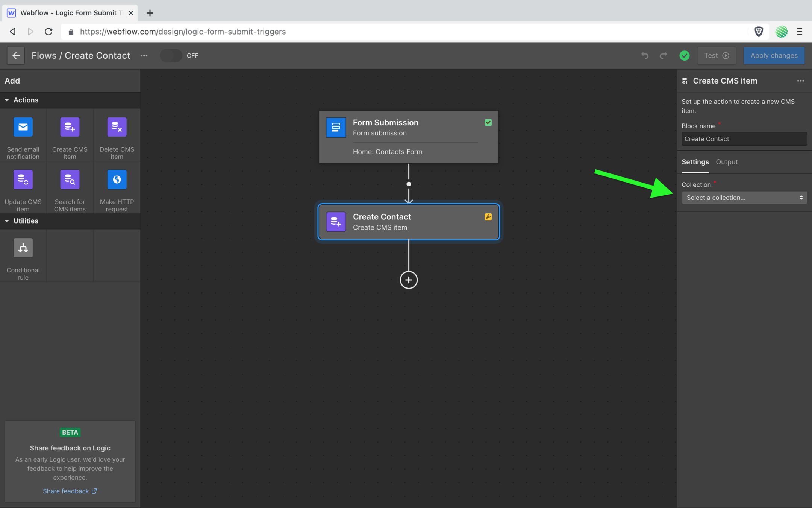812x508 pixels.
Task: Open the browser profile avatar
Action: 782,32
